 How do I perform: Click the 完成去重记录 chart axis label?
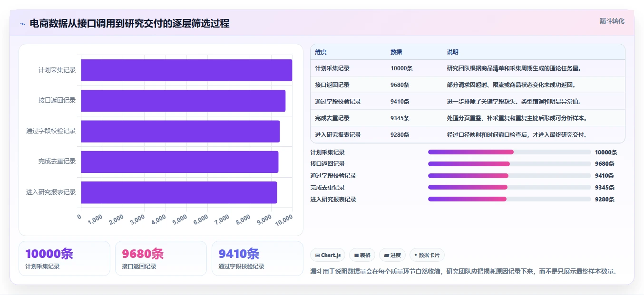[x=57, y=162]
